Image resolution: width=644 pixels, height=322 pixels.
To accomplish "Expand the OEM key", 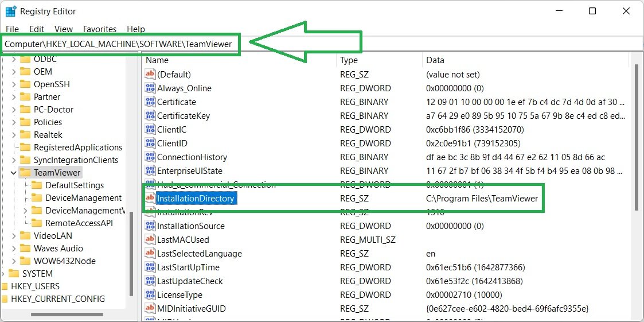I will click(14, 72).
